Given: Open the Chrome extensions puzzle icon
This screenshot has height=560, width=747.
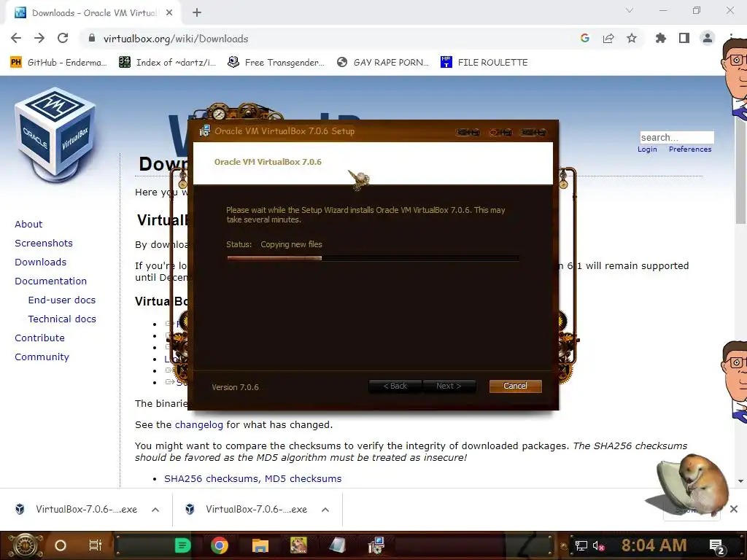Looking at the screenshot, I should coord(661,39).
